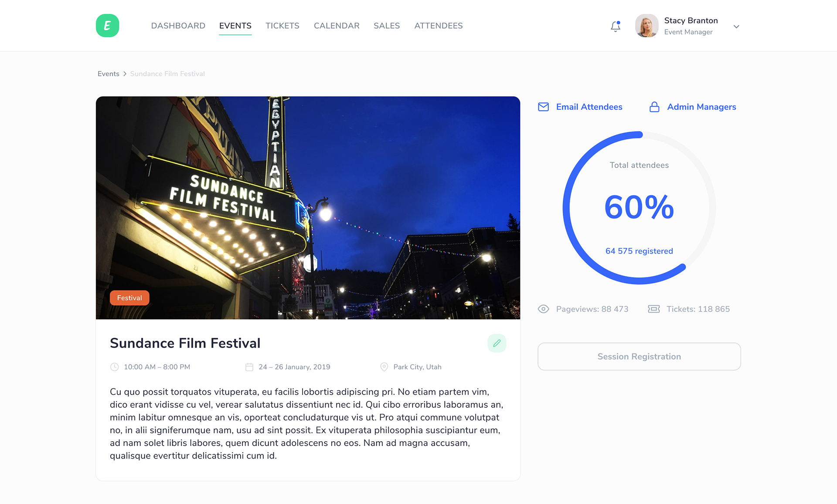Switch to the Tickets tab
This screenshot has width=837, height=504.
[x=282, y=26]
